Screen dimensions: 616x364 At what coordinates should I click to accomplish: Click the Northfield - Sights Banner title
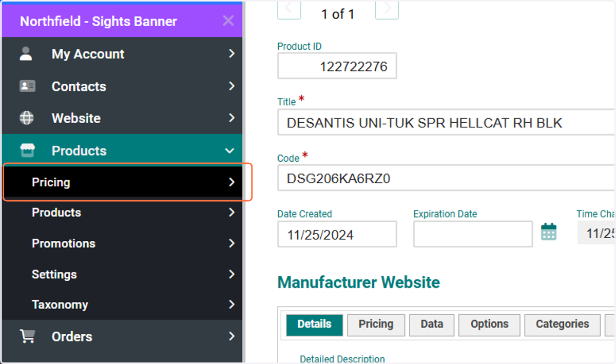pos(99,21)
